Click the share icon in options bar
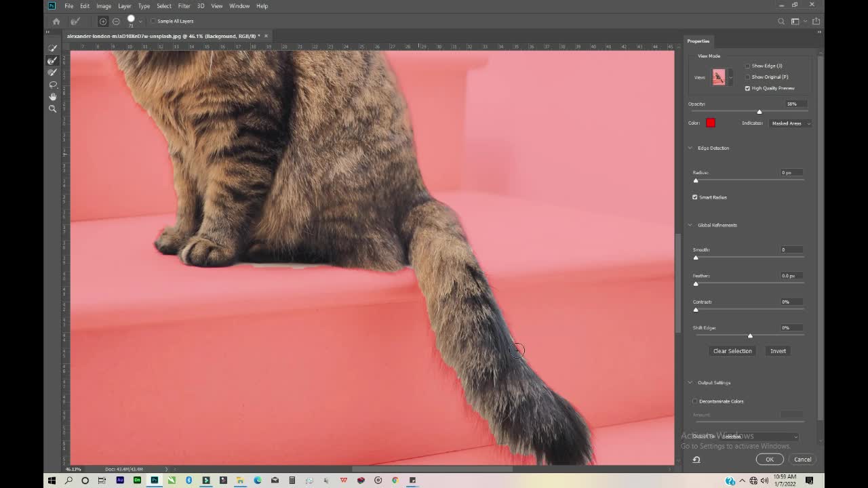This screenshot has height=488, width=868. [816, 22]
